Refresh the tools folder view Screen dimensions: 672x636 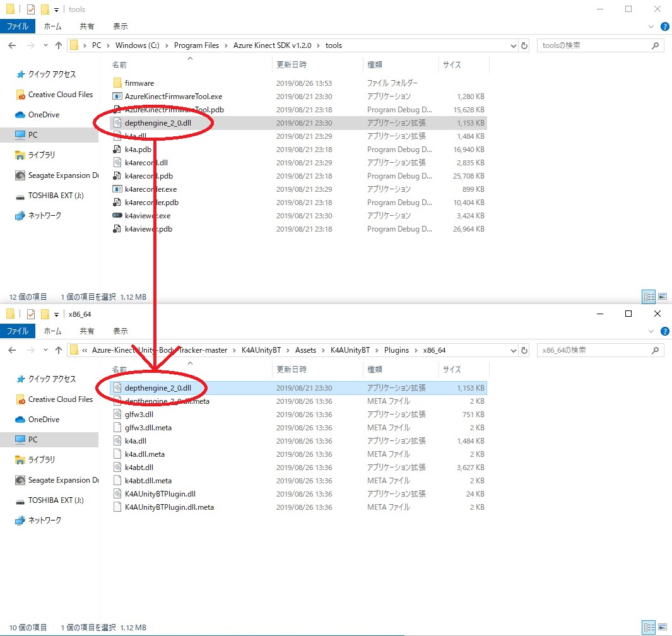point(524,45)
